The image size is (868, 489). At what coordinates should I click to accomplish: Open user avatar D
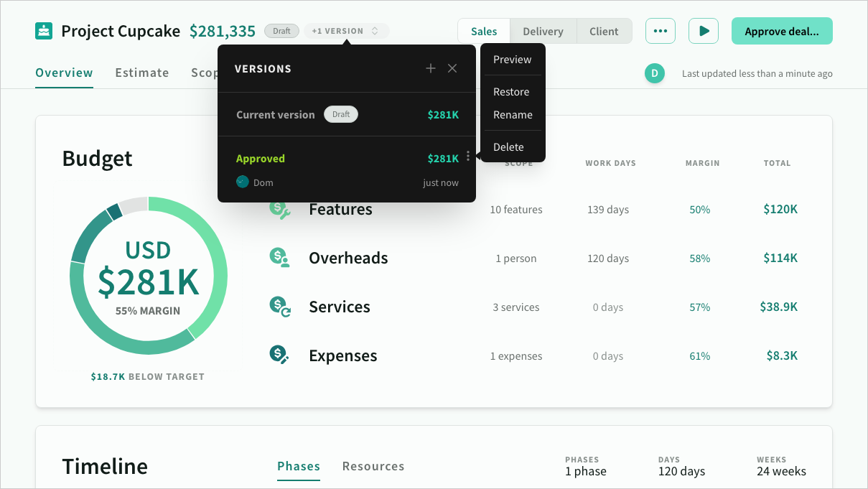[654, 73]
